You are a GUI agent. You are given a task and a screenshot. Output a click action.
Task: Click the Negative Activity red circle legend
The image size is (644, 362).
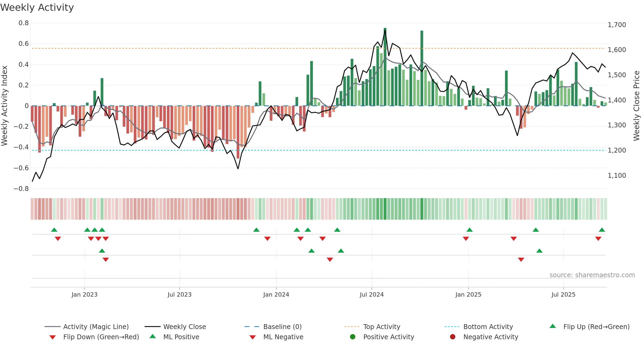tap(453, 337)
